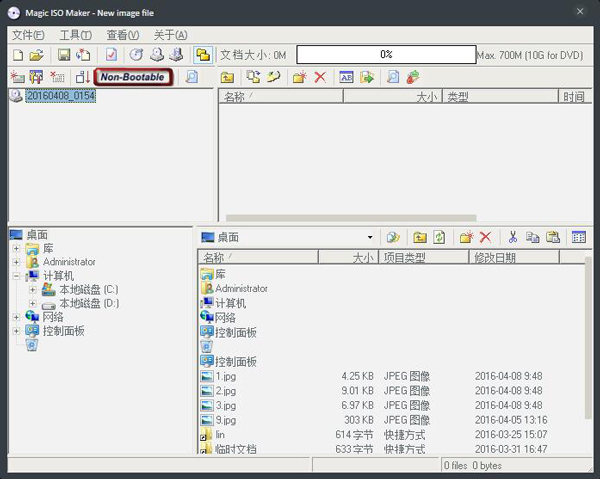Click the convert/reload image icon next to Save
Screen dimensions: 600x479
point(83,55)
